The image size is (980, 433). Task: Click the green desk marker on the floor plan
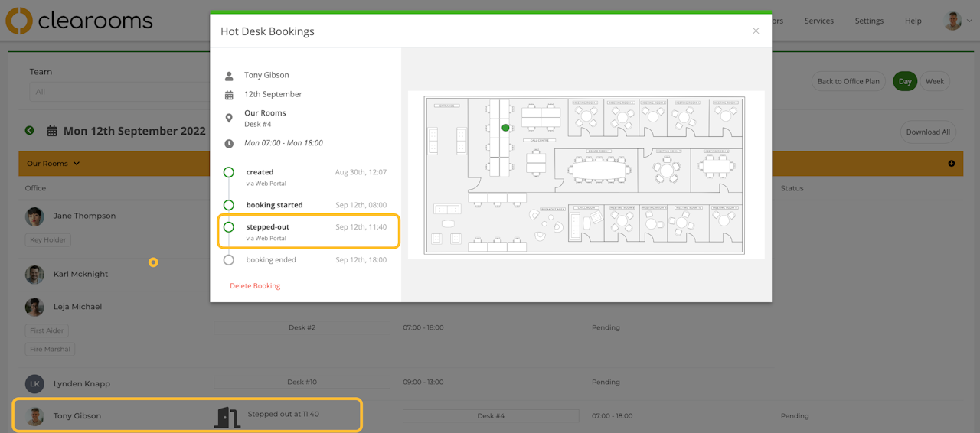(505, 128)
